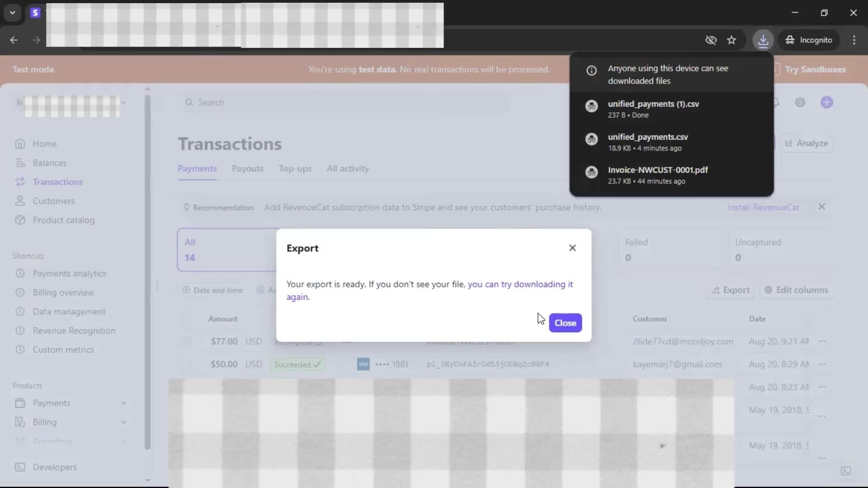868x488 pixels.
Task: Open the Product catalog box icon
Action: [20, 220]
